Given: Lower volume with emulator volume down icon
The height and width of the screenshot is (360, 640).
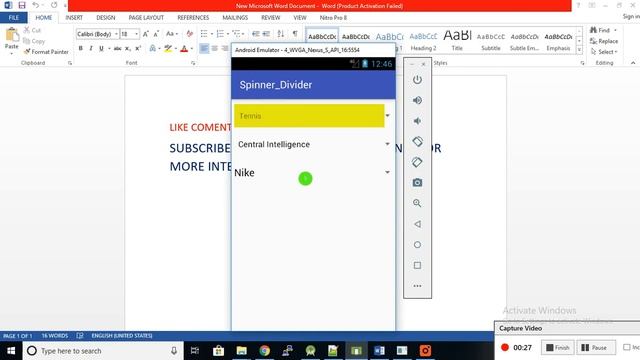Looking at the screenshot, I should click(417, 121).
